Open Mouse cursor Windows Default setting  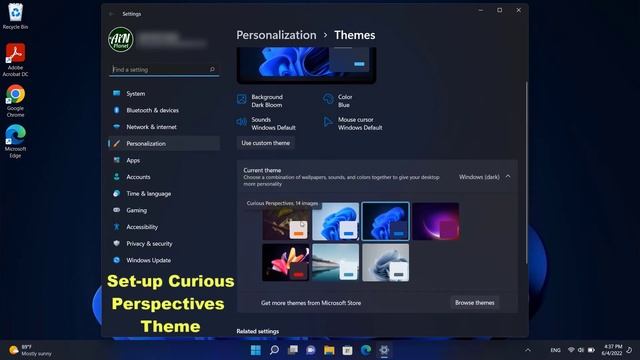point(353,123)
